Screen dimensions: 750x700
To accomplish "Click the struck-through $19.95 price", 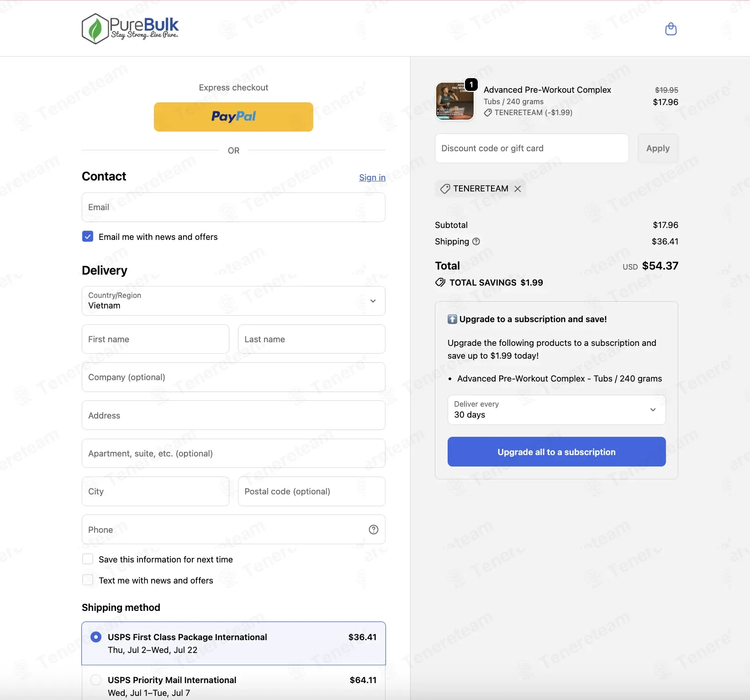I will coord(666,90).
